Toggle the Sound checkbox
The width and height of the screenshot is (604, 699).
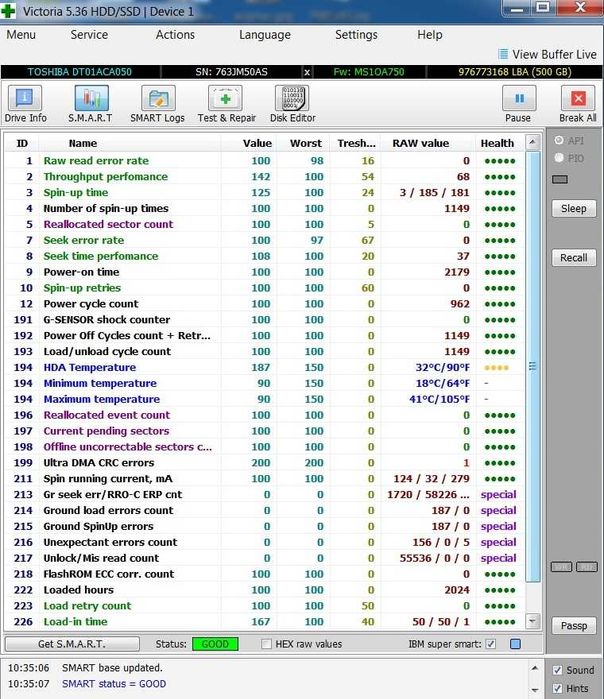[557, 670]
